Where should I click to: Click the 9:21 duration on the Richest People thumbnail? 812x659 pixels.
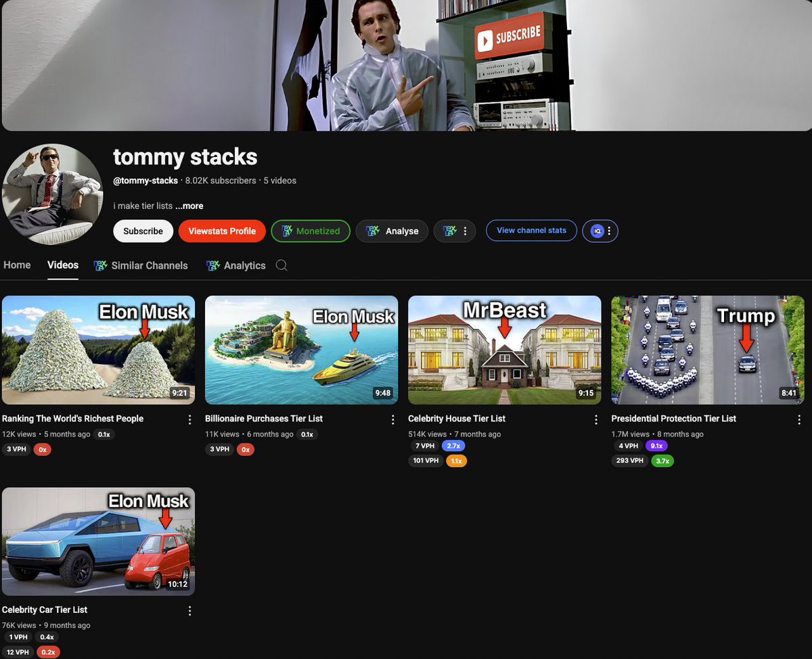pos(179,392)
